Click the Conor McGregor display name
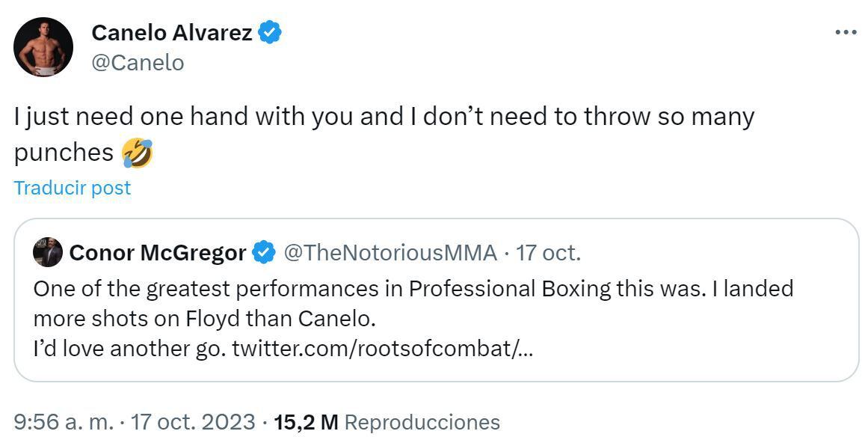Image resolution: width=868 pixels, height=437 pixels. click(x=158, y=253)
